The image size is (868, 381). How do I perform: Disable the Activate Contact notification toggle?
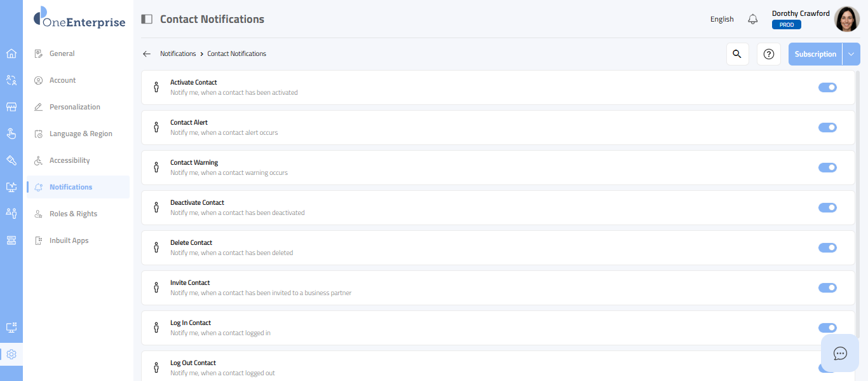pos(827,88)
